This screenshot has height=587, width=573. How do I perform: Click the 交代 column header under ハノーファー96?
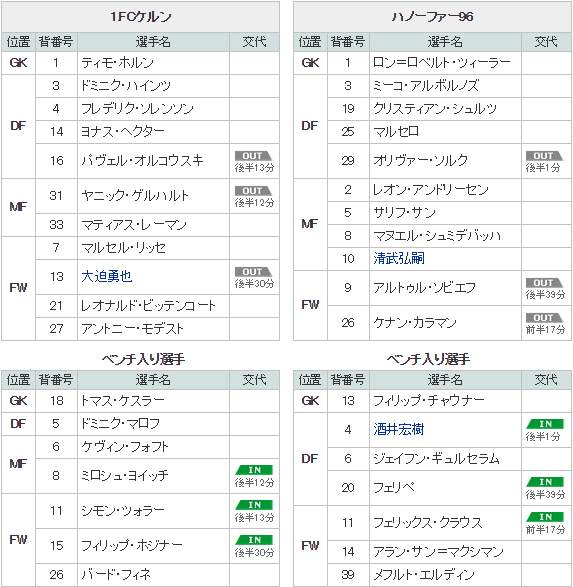coord(546,42)
